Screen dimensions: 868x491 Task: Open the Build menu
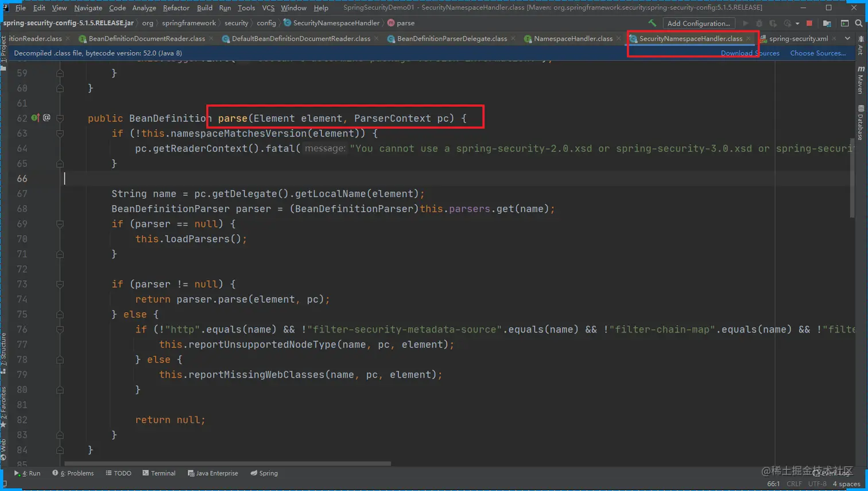coord(204,8)
